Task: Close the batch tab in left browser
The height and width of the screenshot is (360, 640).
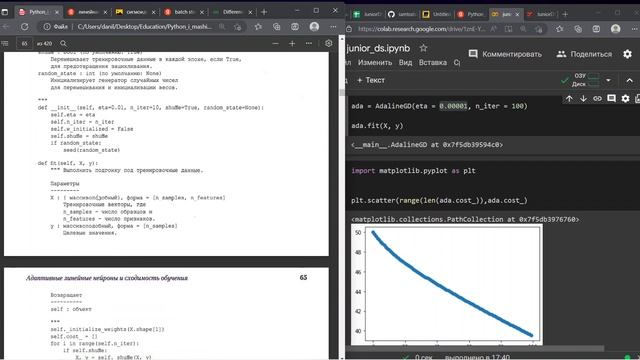Action: click(x=202, y=12)
